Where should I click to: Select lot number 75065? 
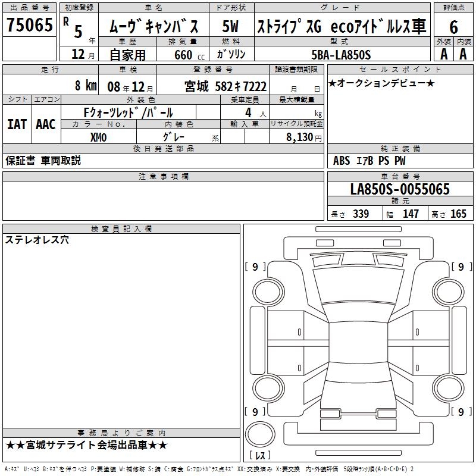[29, 24]
